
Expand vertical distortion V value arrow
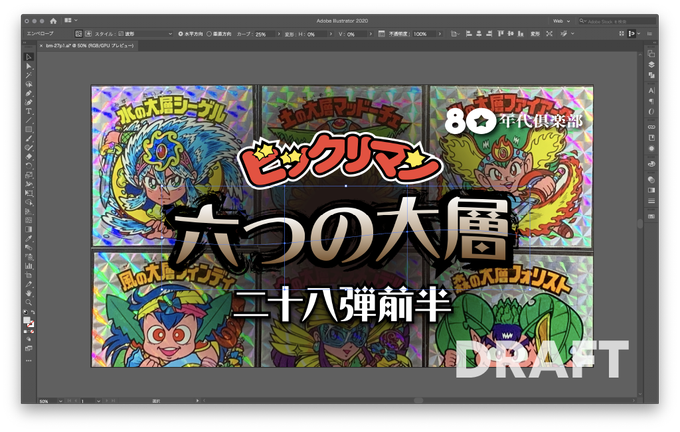point(370,34)
